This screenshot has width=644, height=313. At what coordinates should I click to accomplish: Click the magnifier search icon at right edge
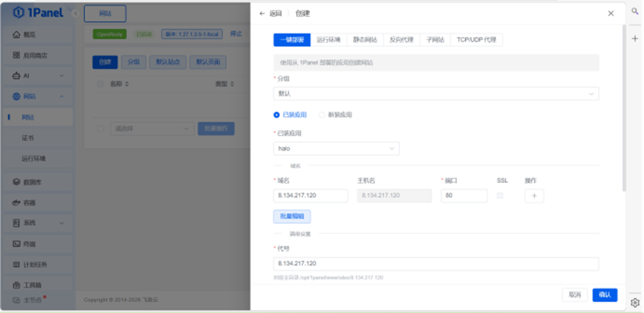coord(634,12)
